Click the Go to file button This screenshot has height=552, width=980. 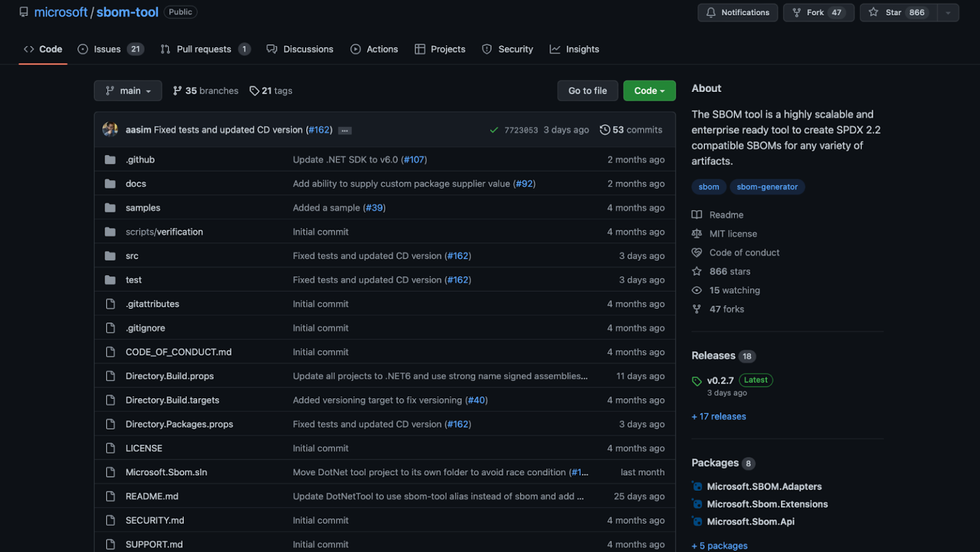click(587, 91)
